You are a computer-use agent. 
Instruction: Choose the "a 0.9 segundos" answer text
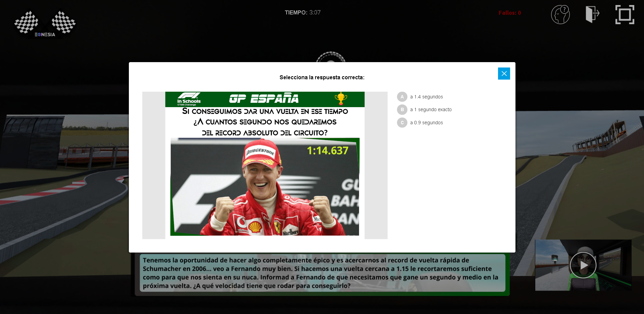point(426,123)
